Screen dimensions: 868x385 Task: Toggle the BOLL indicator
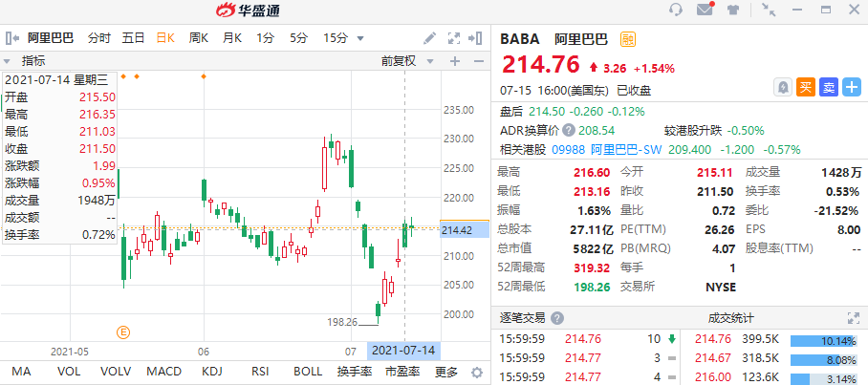coord(308,372)
